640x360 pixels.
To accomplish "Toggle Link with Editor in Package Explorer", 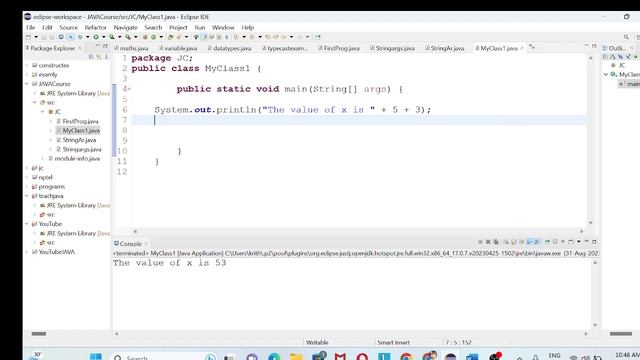I will 98,57.
